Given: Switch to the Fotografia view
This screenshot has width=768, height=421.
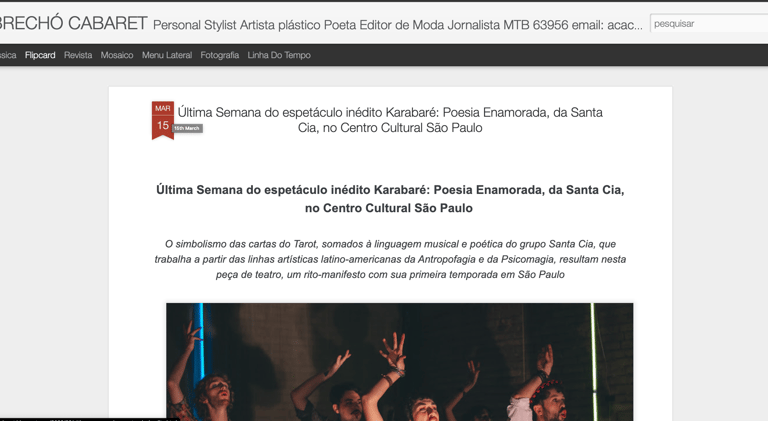Looking at the screenshot, I should point(219,55).
